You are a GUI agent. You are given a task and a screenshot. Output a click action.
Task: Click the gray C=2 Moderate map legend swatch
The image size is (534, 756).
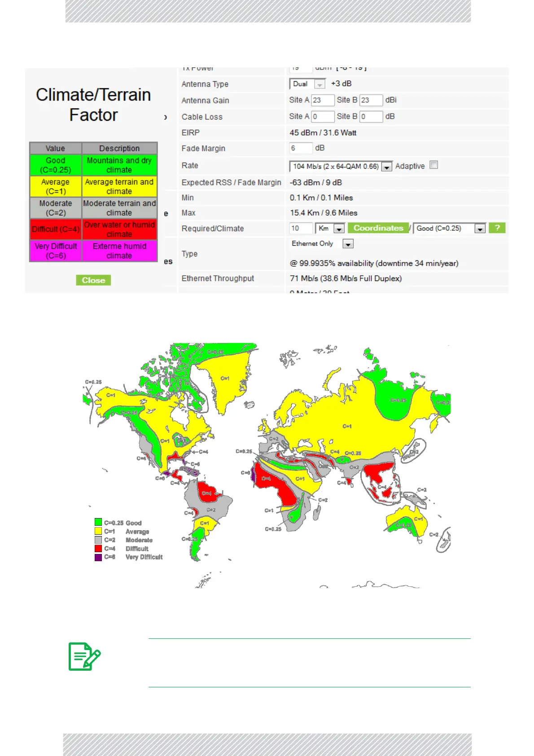(x=98, y=540)
